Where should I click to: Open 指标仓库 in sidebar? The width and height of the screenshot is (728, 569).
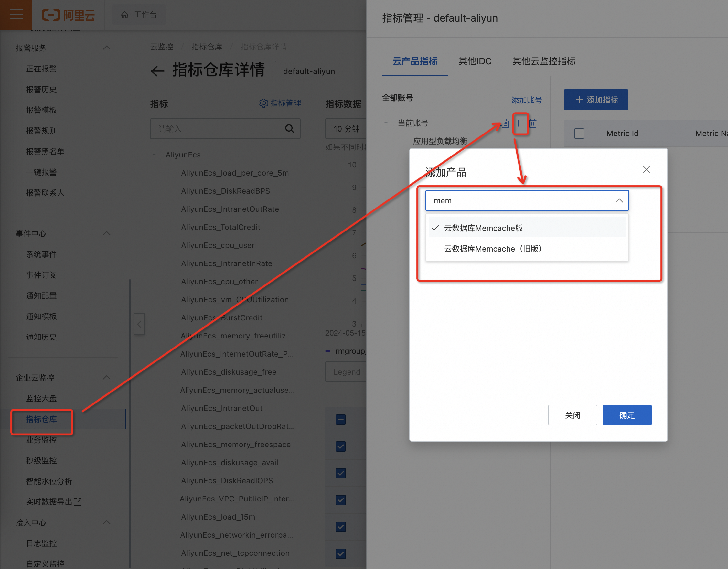41,419
